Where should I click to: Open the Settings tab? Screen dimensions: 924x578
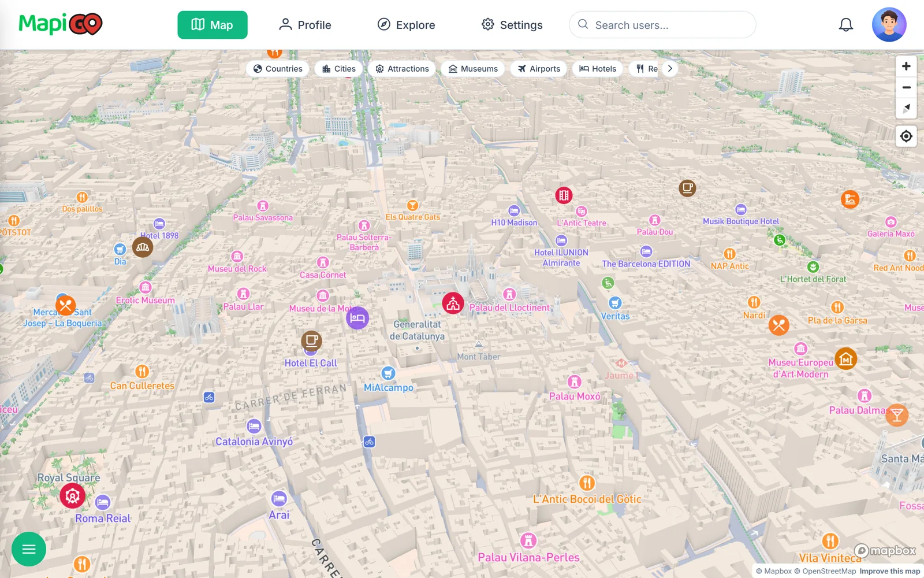coord(512,25)
